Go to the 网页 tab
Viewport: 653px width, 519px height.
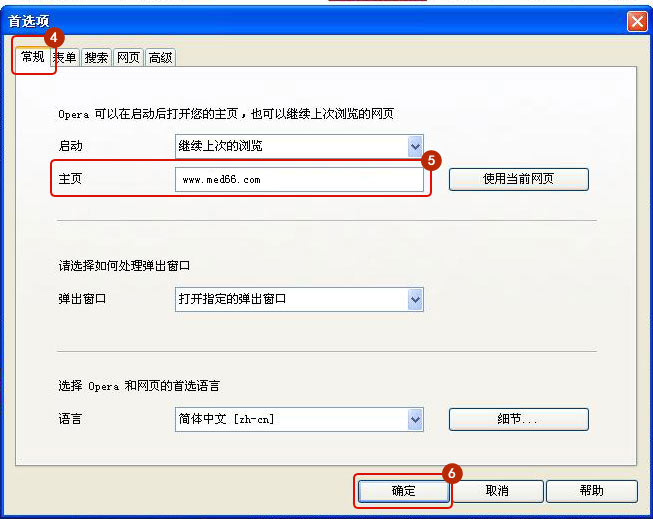click(128, 57)
